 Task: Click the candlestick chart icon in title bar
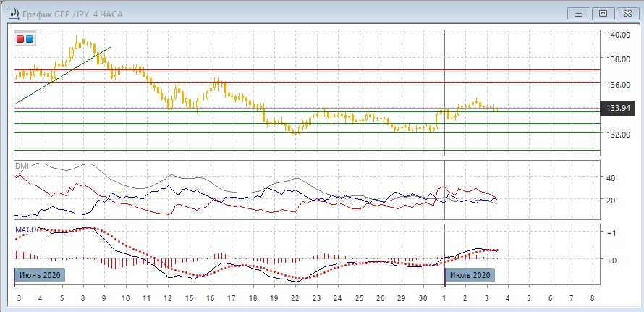pos(13,12)
